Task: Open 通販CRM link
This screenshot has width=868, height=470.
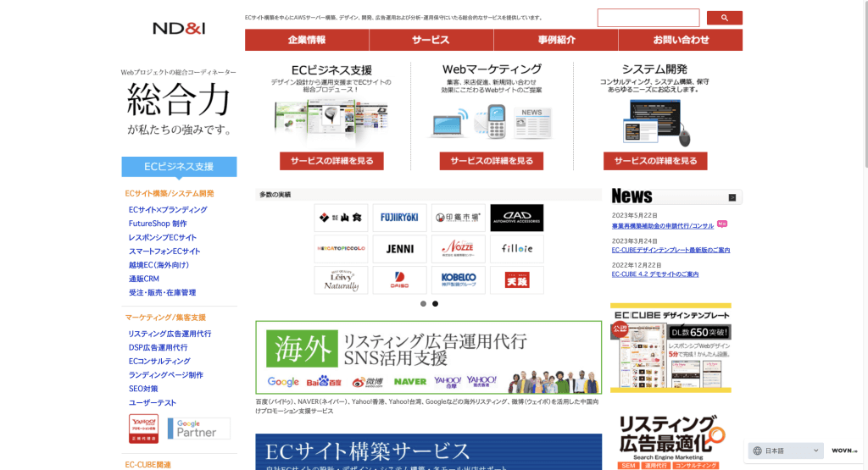Action: coord(144,279)
